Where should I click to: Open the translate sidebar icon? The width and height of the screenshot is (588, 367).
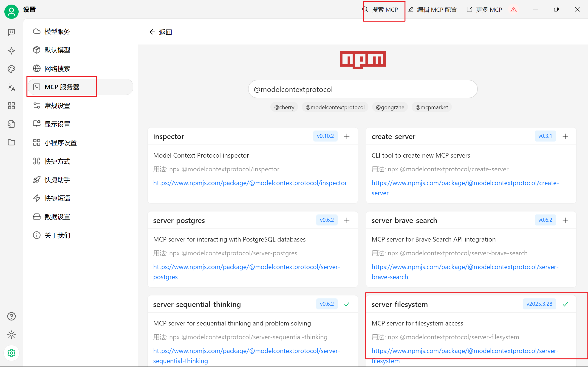click(x=11, y=87)
